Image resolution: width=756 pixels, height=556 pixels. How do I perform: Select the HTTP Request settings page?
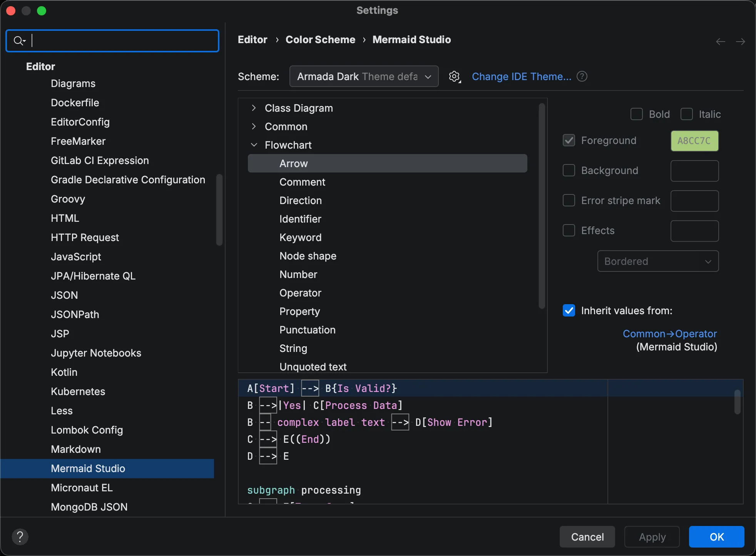pyautogui.click(x=85, y=237)
